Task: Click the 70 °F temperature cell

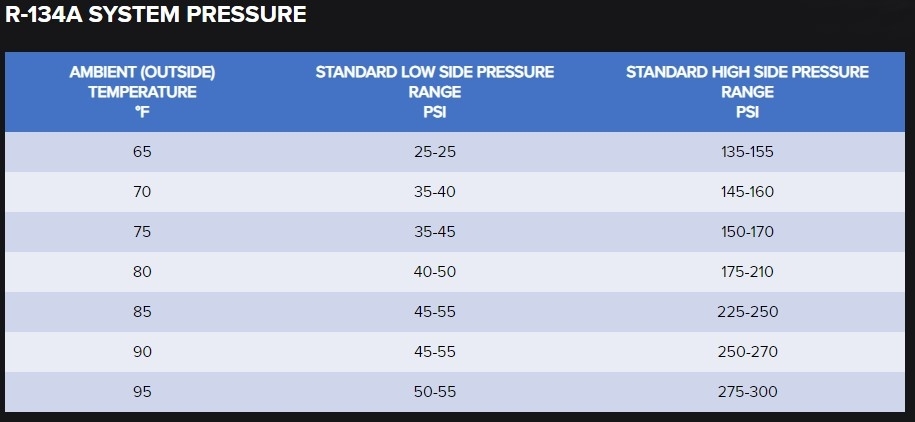Action: [x=142, y=192]
